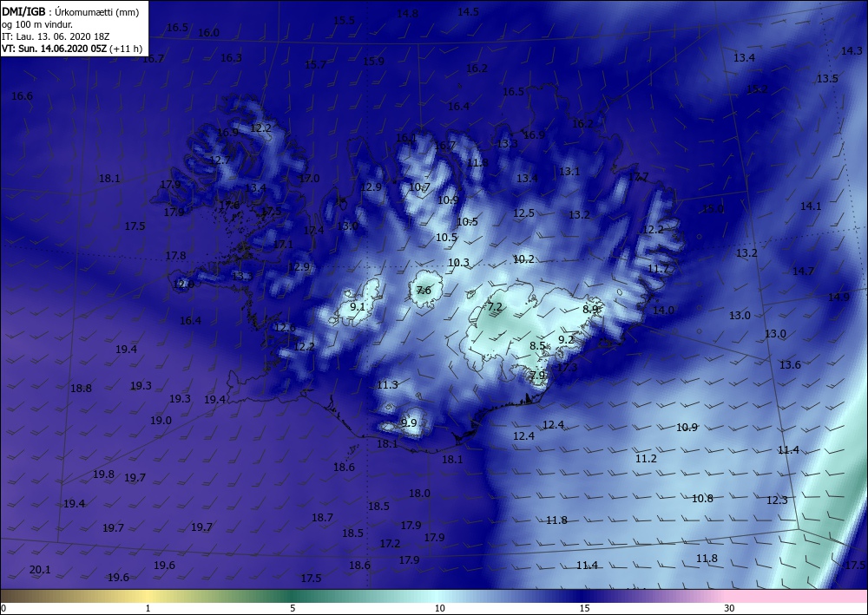Click the value 20.1 on the map
Image resolution: width=868 pixels, height=615 pixels.
pos(40,570)
